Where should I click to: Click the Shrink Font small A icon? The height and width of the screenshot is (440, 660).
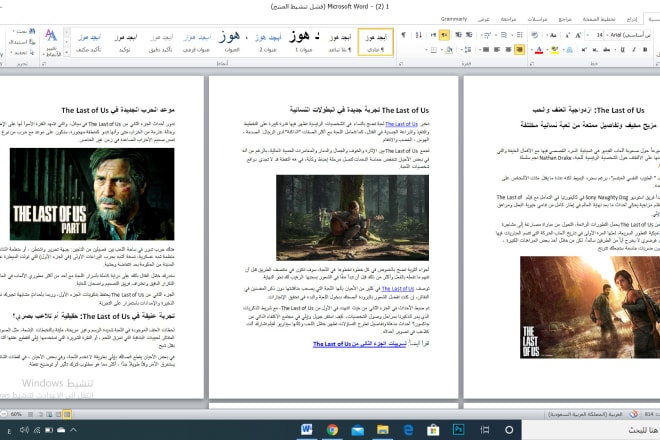[567, 35]
